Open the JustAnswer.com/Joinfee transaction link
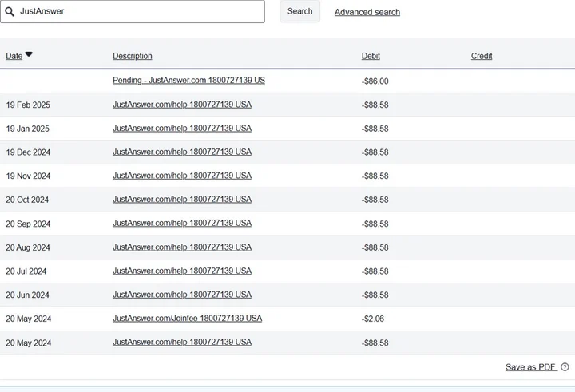 click(x=187, y=319)
